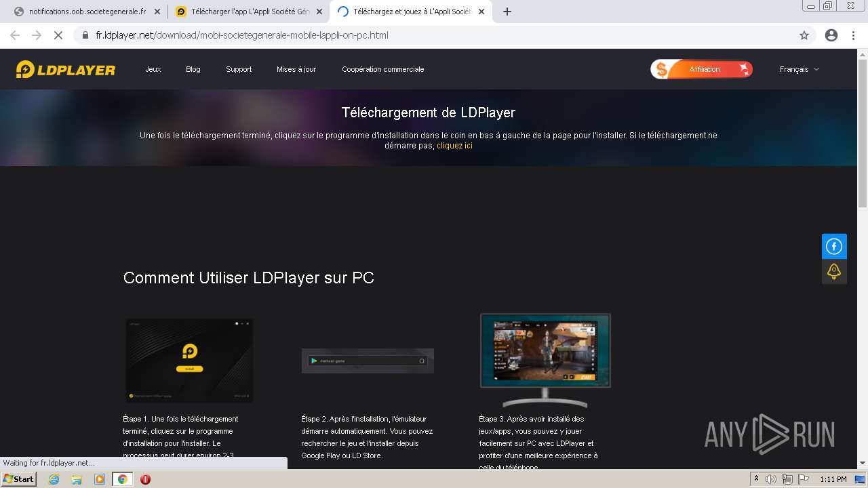
Task: Open the Blog page
Action: (x=193, y=69)
